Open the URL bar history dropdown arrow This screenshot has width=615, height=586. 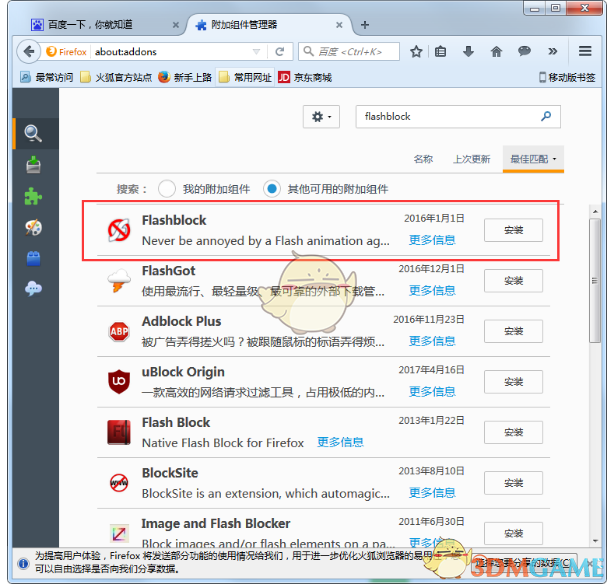(x=256, y=52)
